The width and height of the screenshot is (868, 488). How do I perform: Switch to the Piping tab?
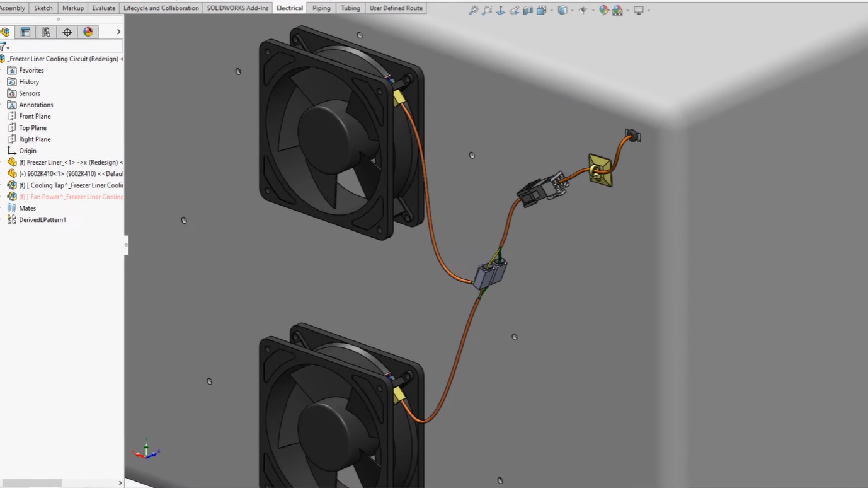[x=321, y=8]
